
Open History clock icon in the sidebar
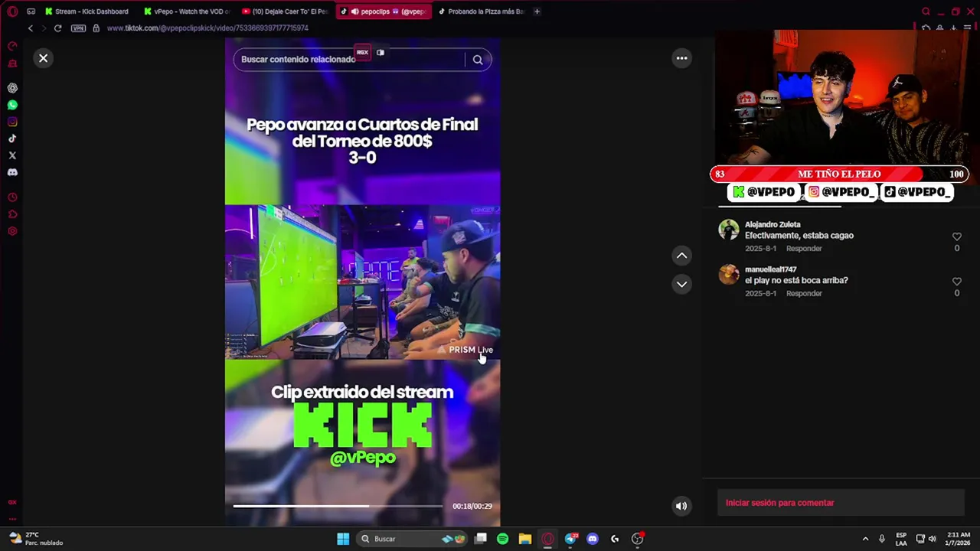[x=12, y=197]
